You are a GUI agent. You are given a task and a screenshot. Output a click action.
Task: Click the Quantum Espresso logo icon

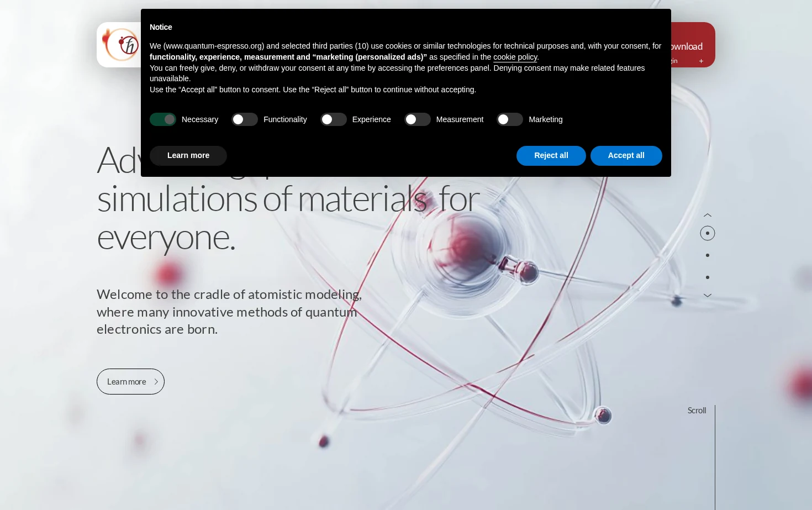click(x=121, y=45)
